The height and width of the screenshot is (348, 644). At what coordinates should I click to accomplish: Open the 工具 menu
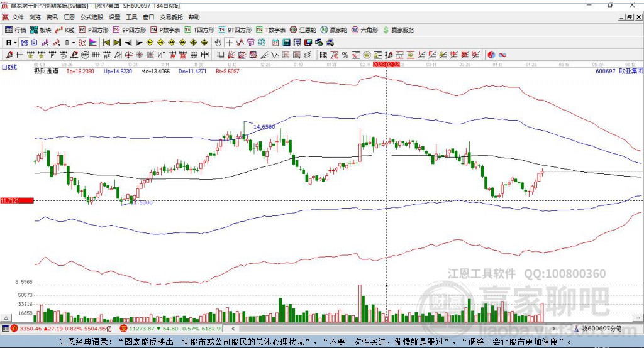pos(131,17)
